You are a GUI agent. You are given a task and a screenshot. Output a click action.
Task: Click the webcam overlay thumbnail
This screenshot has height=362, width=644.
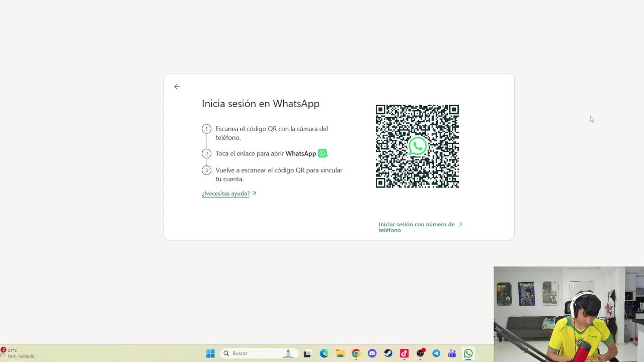(569, 314)
